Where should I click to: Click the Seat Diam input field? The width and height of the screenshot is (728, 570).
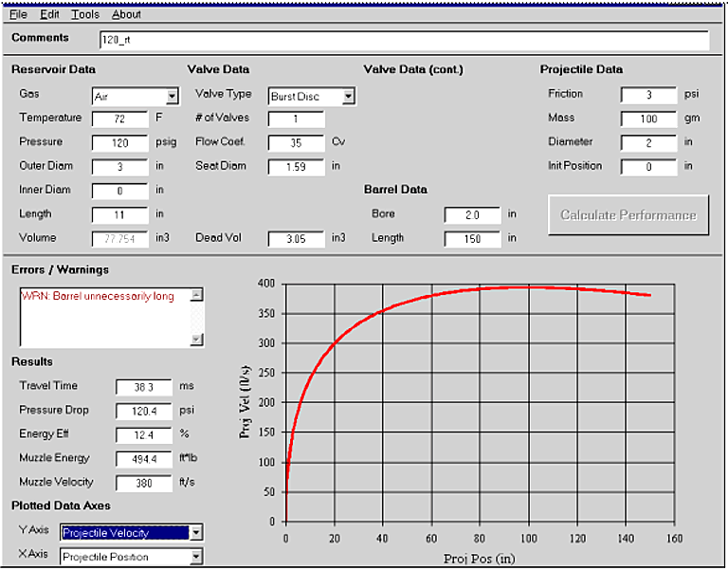point(296,167)
